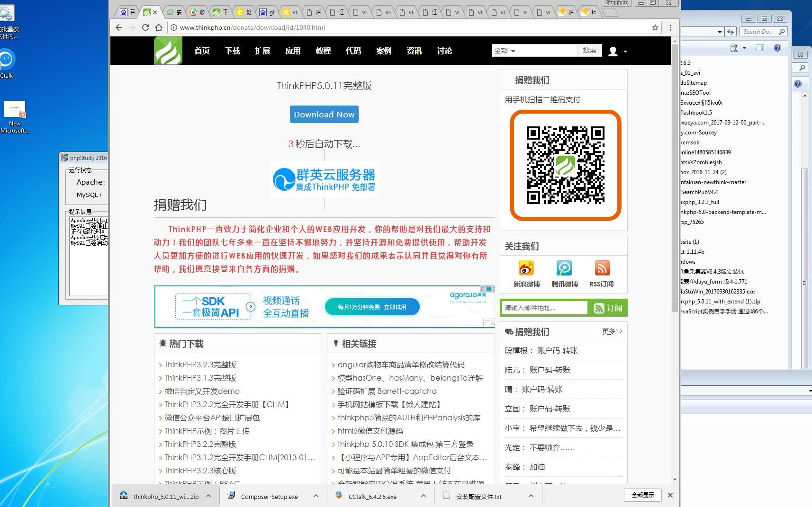Screen dimensions: 812x507
Task: Click the view options icon in Explorer
Action: point(734,48)
